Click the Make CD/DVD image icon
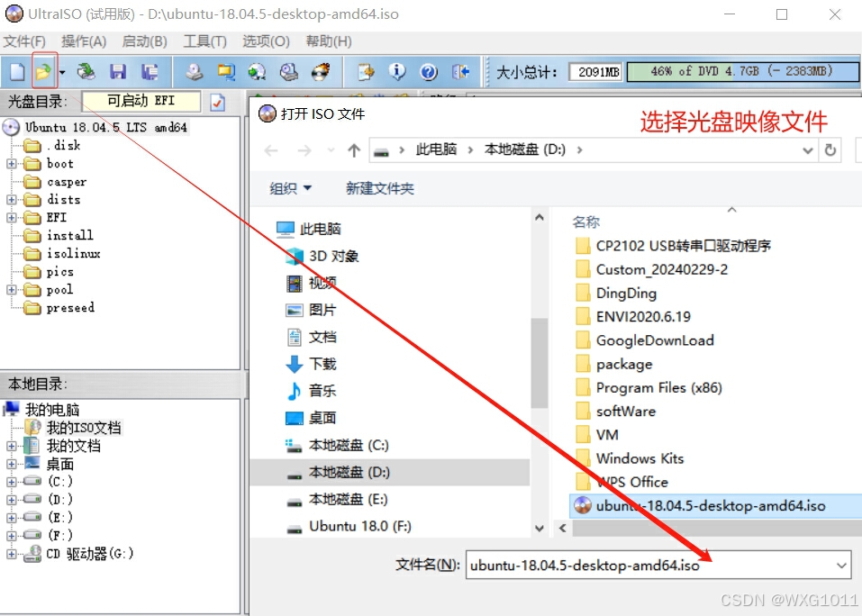 click(194, 71)
